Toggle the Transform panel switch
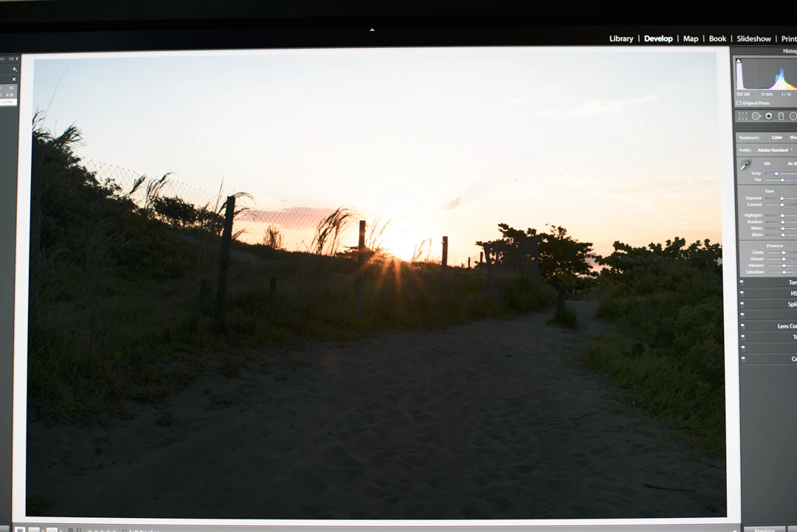Image resolution: width=797 pixels, height=532 pixels. pos(742,337)
